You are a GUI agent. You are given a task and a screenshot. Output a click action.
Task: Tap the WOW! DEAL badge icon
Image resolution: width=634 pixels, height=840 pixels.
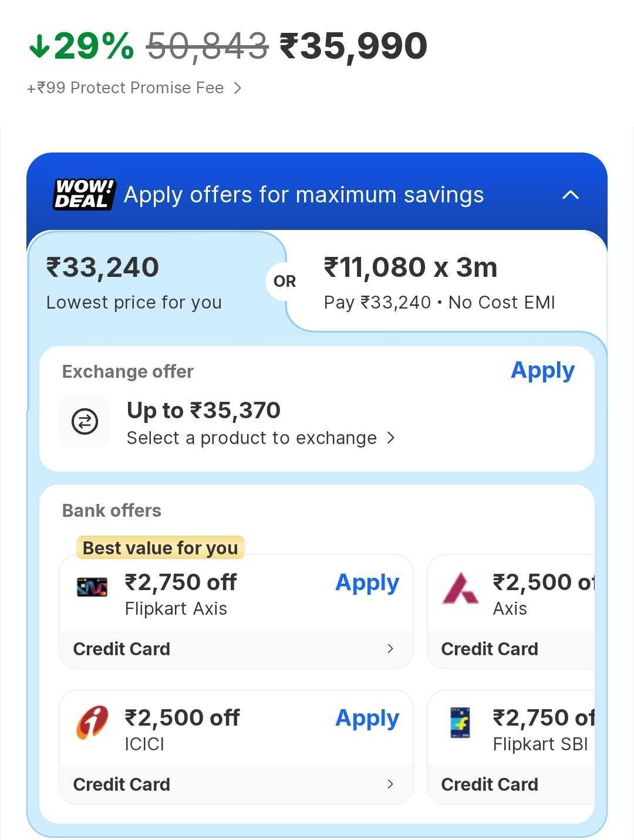[84, 194]
